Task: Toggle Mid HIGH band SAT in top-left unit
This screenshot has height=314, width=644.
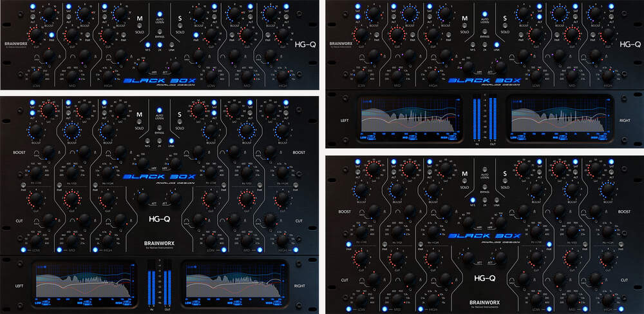Action: click(105, 6)
